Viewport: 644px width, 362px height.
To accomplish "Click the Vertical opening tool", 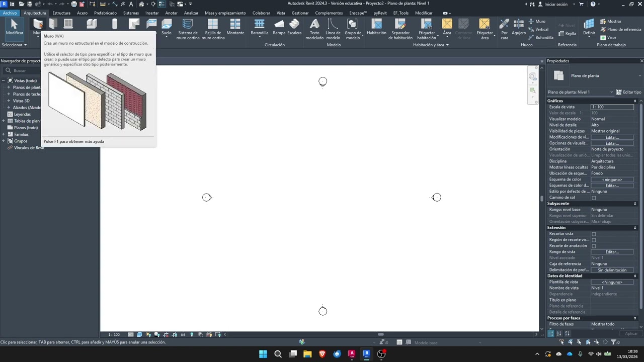I will point(538,29).
